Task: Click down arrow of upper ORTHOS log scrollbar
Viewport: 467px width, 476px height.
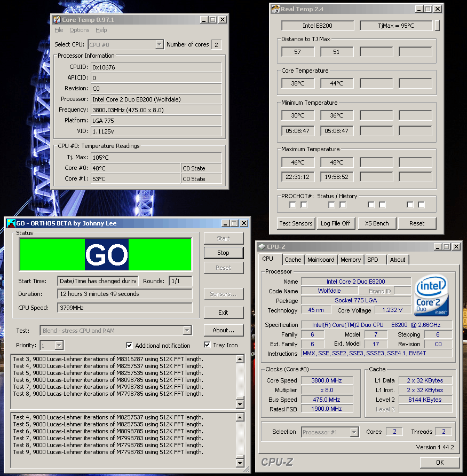Action: (240, 404)
